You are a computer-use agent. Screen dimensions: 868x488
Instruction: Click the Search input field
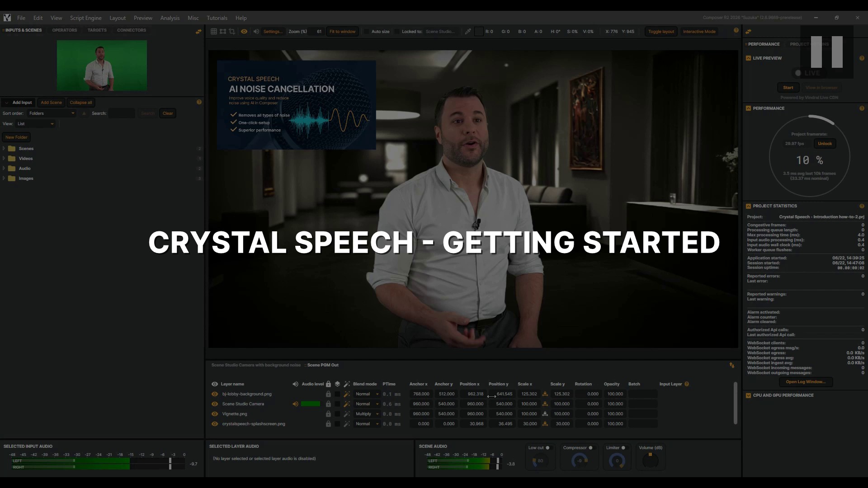pyautogui.click(x=121, y=113)
